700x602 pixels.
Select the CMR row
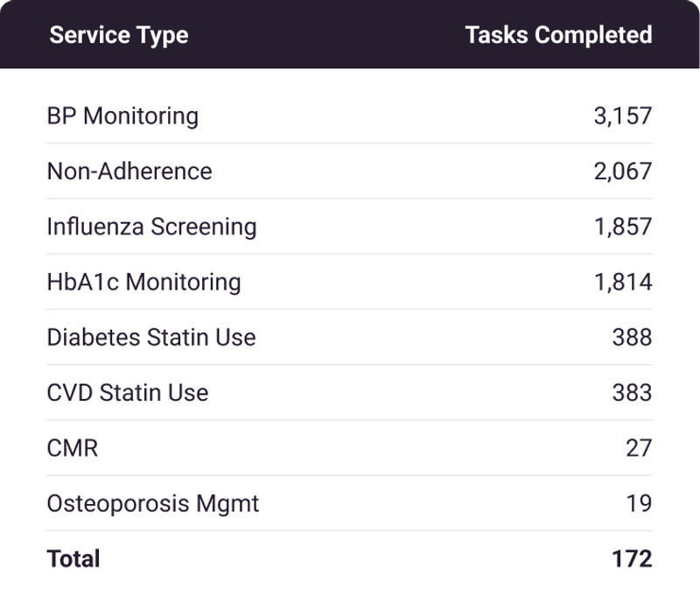click(72, 448)
